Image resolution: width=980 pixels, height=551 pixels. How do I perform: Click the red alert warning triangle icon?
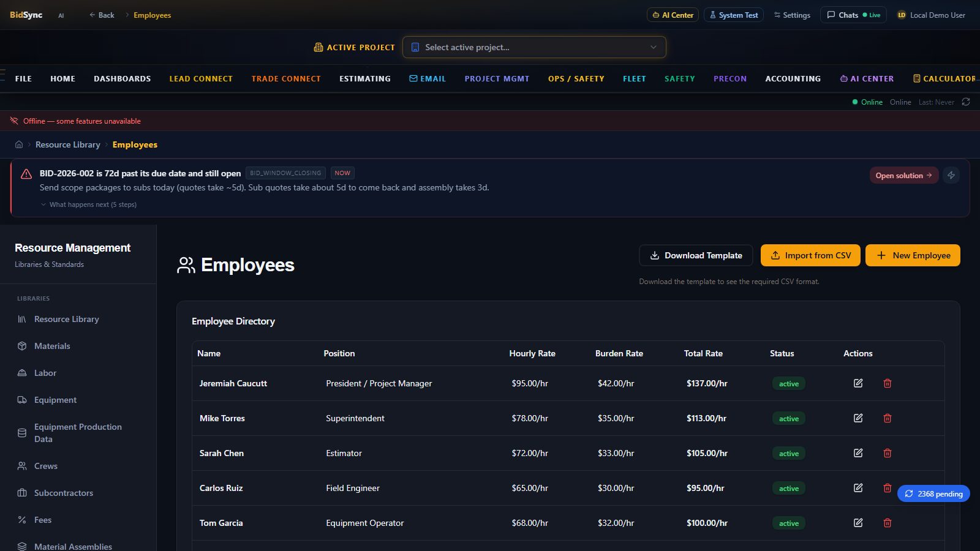pyautogui.click(x=26, y=174)
